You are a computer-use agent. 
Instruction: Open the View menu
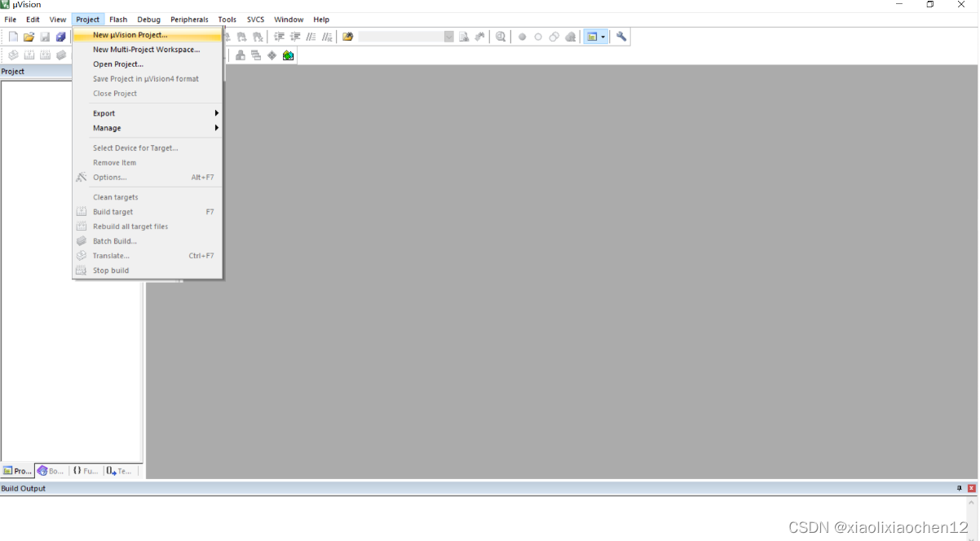58,20
